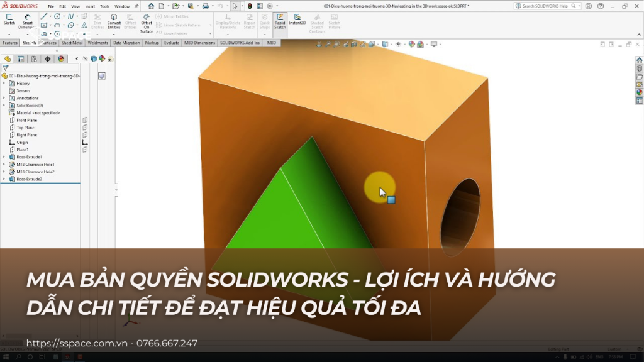
Task: Switch to the Evaluate tab
Action: tap(172, 43)
